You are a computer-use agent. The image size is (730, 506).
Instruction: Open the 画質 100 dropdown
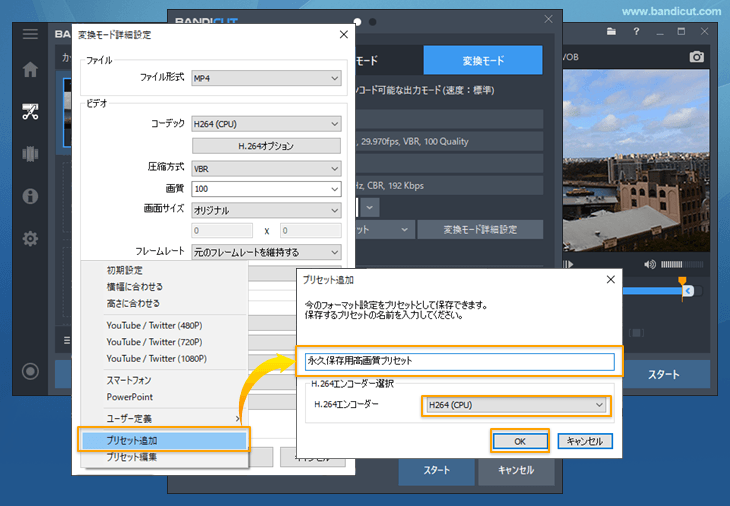click(x=266, y=189)
